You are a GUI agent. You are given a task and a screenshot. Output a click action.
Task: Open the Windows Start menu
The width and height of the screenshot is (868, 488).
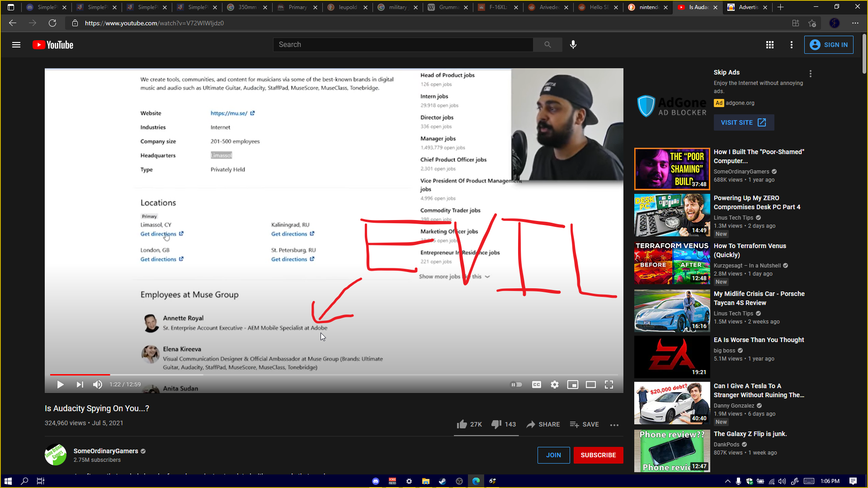8,481
